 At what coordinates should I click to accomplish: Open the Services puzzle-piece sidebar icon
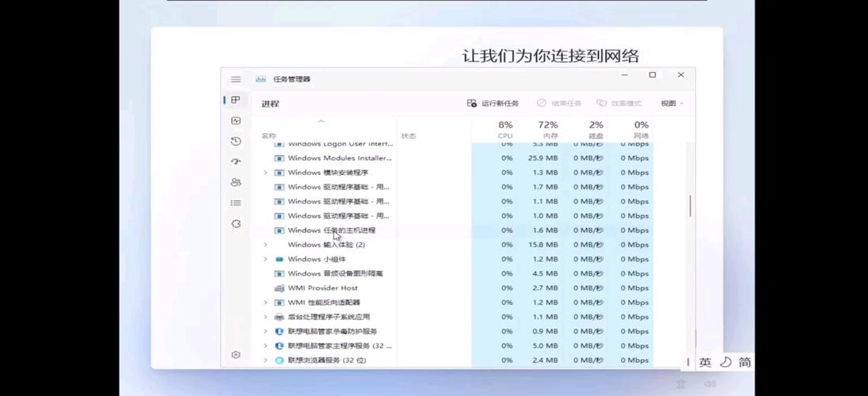[x=236, y=224]
